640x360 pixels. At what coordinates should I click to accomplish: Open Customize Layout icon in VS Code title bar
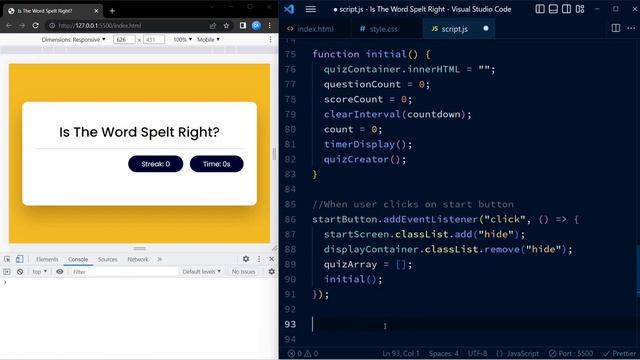pos(580,9)
